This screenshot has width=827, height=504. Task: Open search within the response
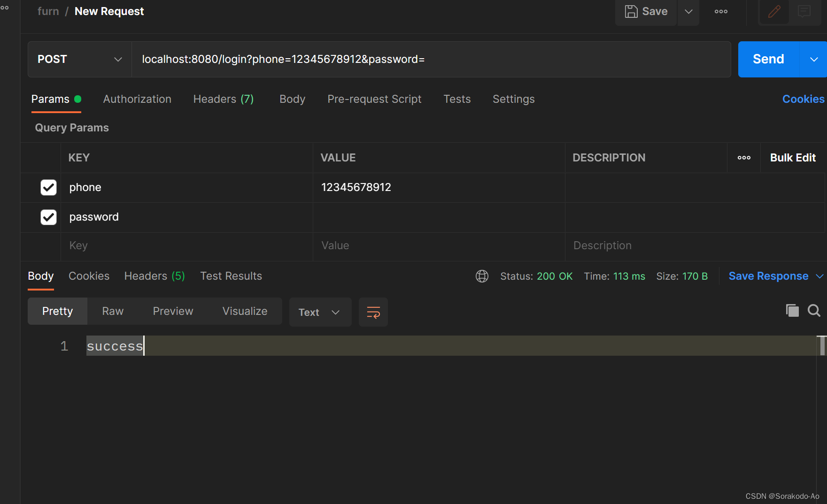(x=814, y=310)
